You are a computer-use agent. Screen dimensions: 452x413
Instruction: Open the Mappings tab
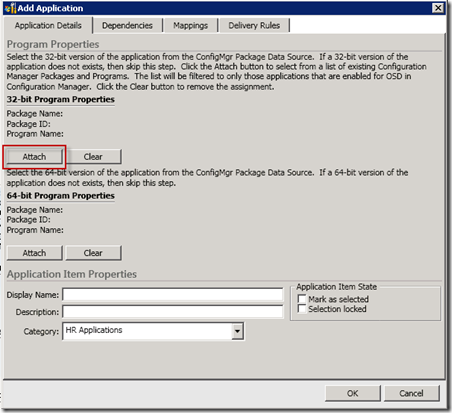pos(190,26)
